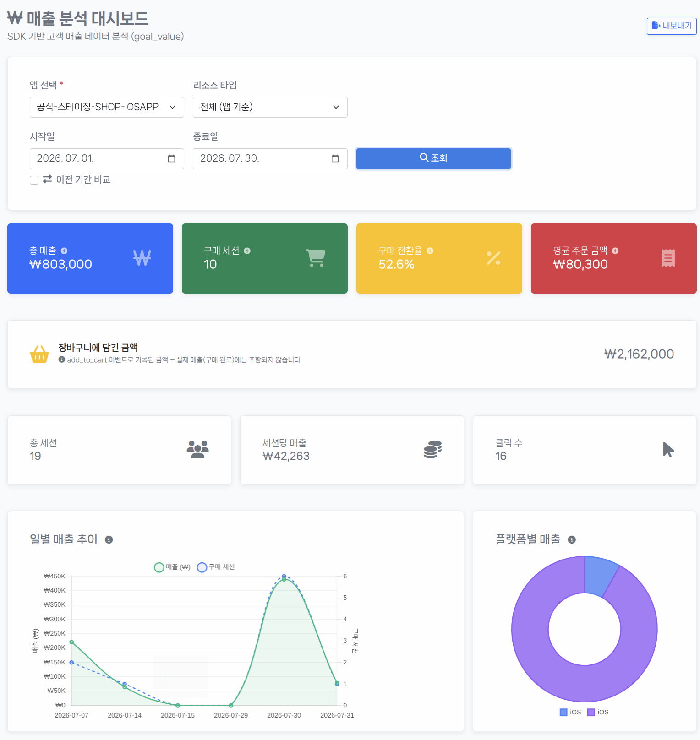
Task: Enable the 이전 기간 비교 checkbox
Action: pyautogui.click(x=34, y=180)
